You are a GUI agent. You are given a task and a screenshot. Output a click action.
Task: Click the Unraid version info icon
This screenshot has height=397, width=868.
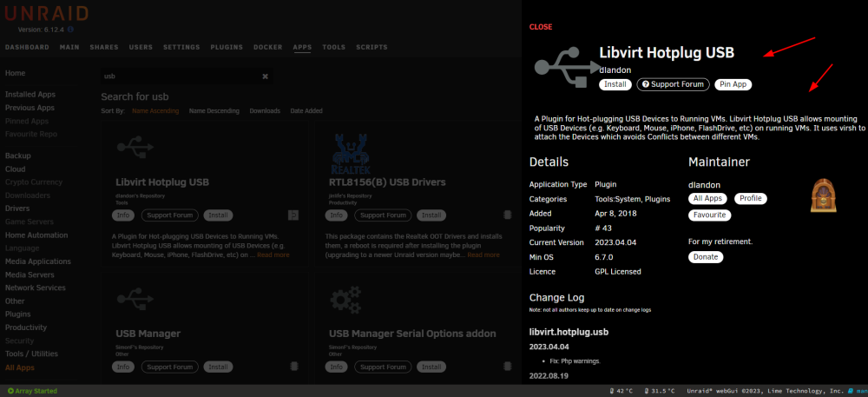coord(71,30)
